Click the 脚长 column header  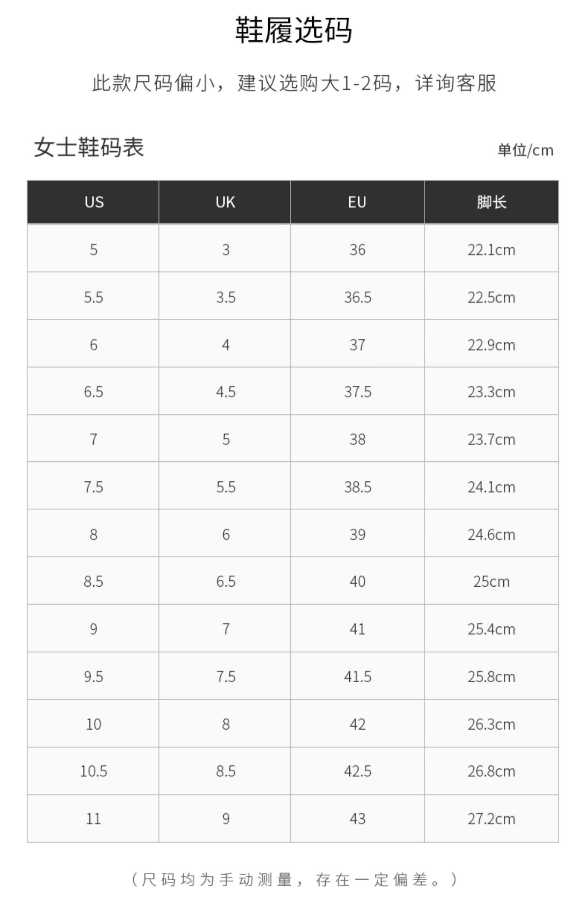coord(491,202)
